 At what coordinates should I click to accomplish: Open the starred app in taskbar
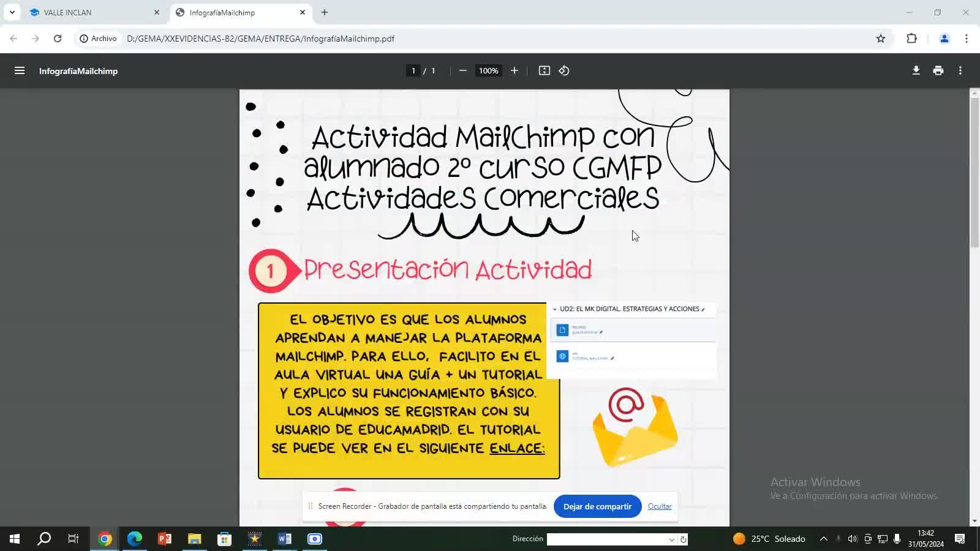click(255, 539)
